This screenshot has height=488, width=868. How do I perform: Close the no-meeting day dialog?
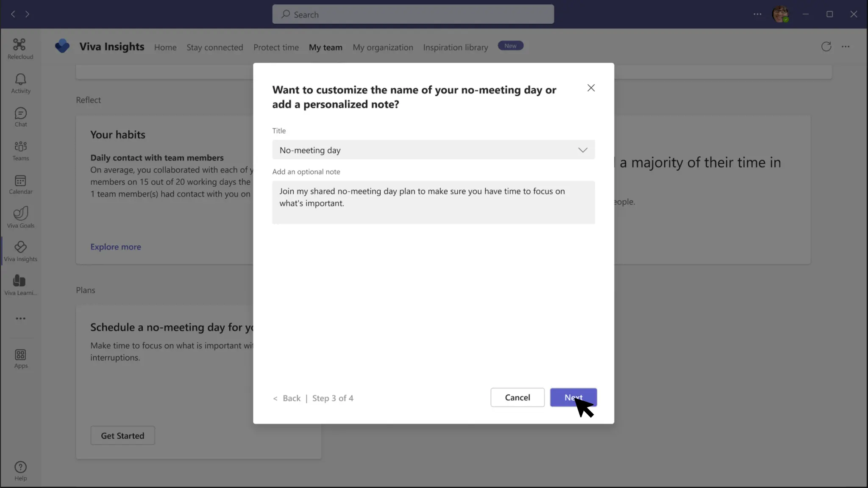point(591,88)
